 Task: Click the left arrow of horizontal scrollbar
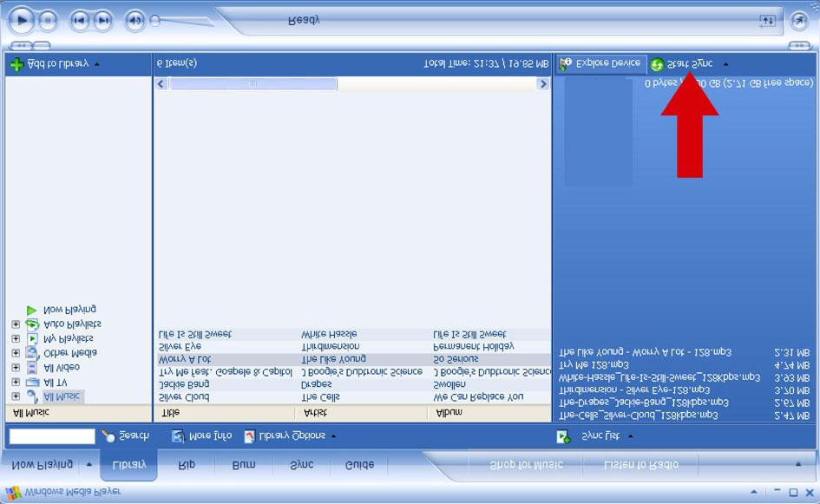pyautogui.click(x=161, y=83)
